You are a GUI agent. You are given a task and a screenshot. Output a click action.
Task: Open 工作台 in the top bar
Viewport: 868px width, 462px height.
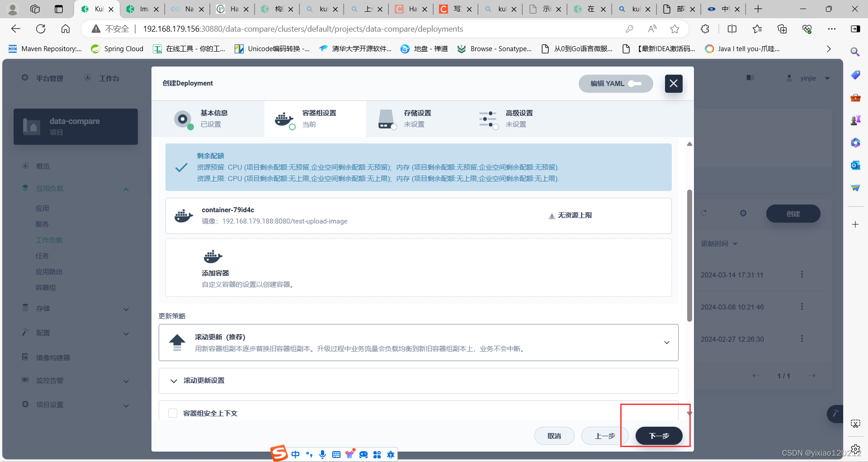click(x=102, y=78)
